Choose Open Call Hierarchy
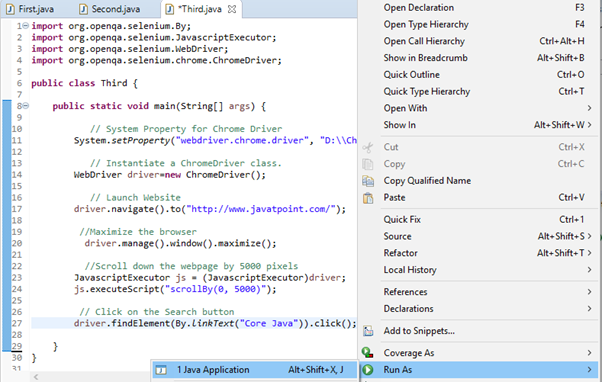The height and width of the screenshot is (382, 602). click(x=479, y=41)
